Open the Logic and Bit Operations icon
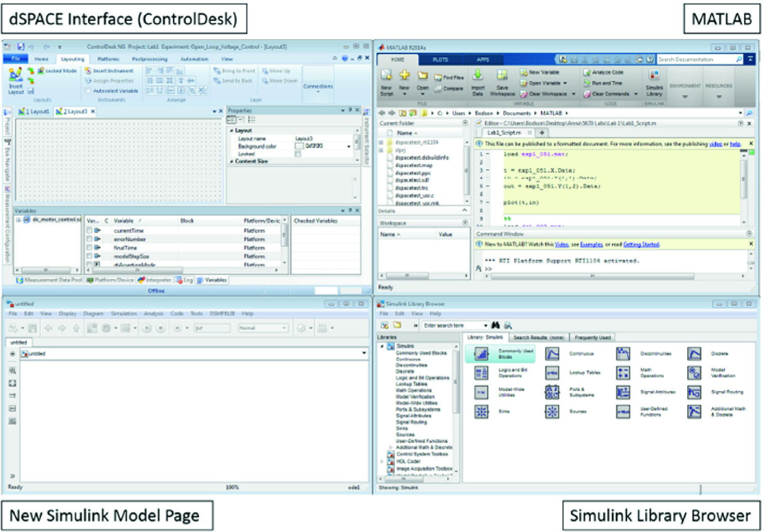Viewport: 765px width, 532px height. [x=481, y=373]
